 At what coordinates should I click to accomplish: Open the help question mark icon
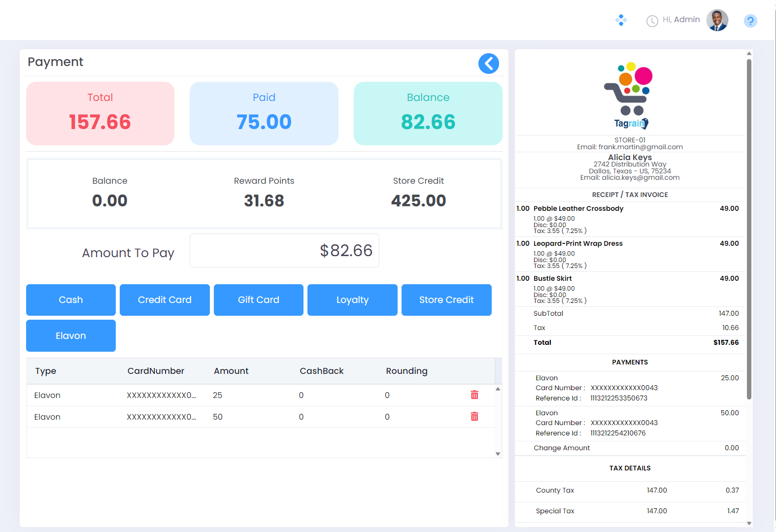pos(750,21)
